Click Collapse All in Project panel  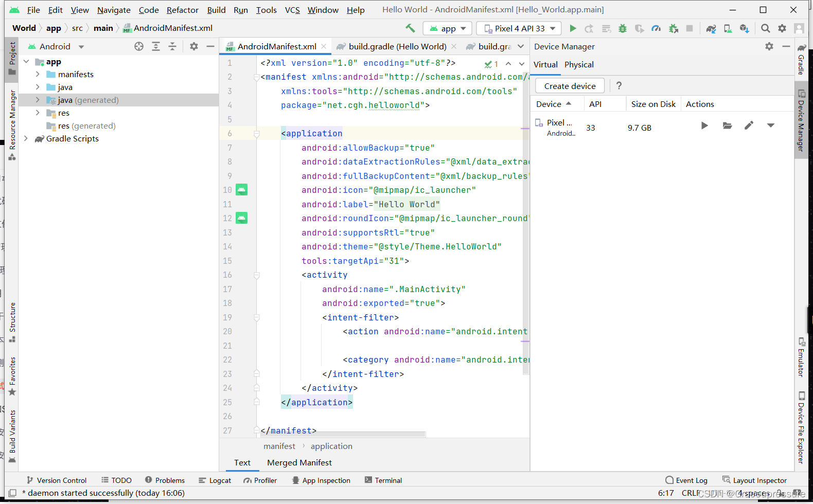pyautogui.click(x=172, y=46)
